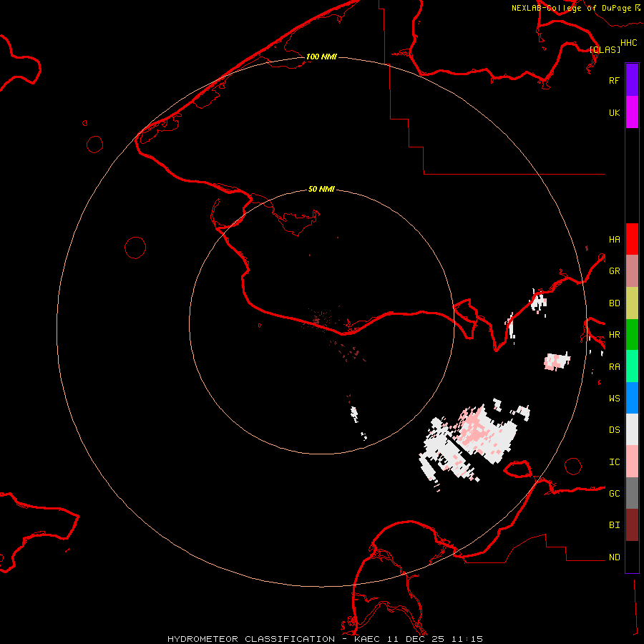Click the RF legend label
The image size is (644, 644).
pyautogui.click(x=614, y=80)
